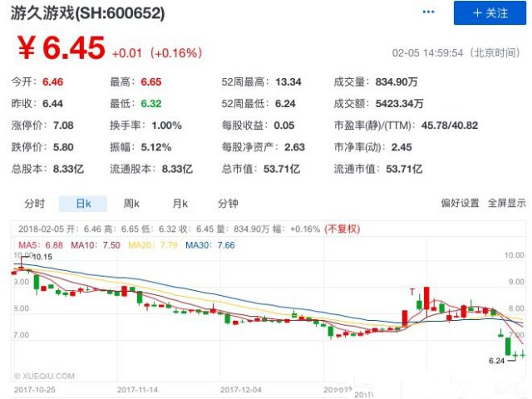Click the 最高 value 6.65
This screenshot has width=532, height=399.
[151, 82]
